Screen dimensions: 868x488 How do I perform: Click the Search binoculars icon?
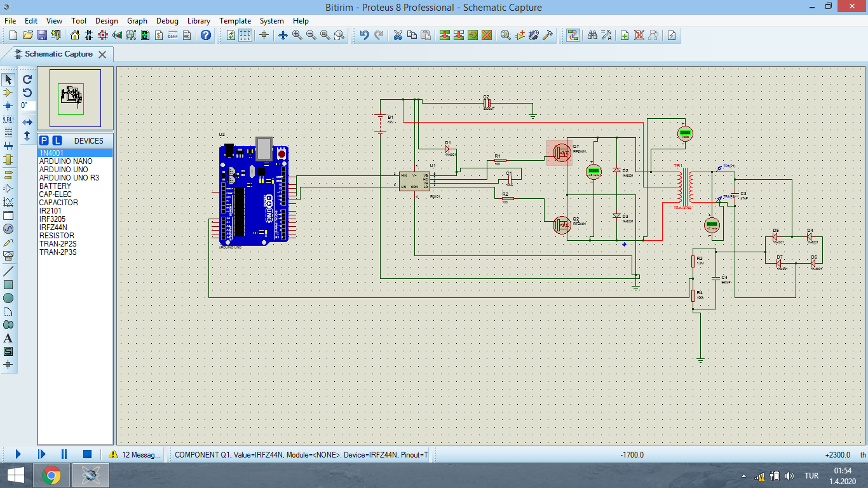click(x=592, y=35)
